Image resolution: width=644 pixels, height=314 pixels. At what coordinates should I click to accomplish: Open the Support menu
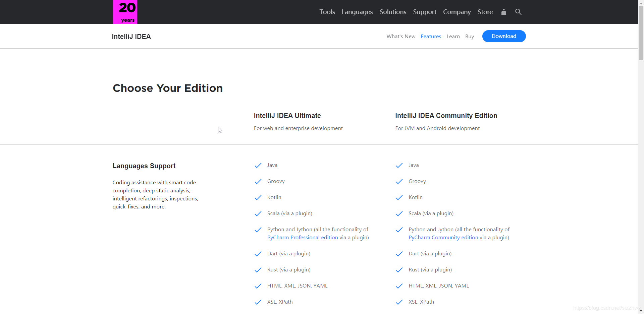coord(425,12)
